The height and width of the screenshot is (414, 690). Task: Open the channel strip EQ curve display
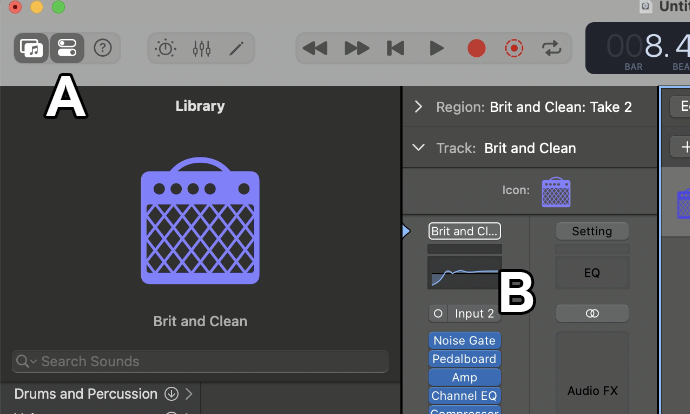coord(464,271)
